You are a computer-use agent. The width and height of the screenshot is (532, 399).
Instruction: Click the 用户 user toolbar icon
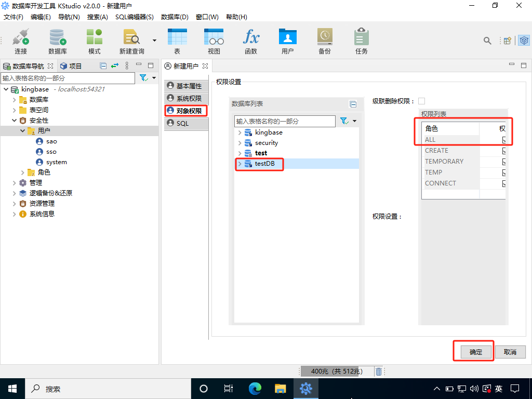point(288,37)
